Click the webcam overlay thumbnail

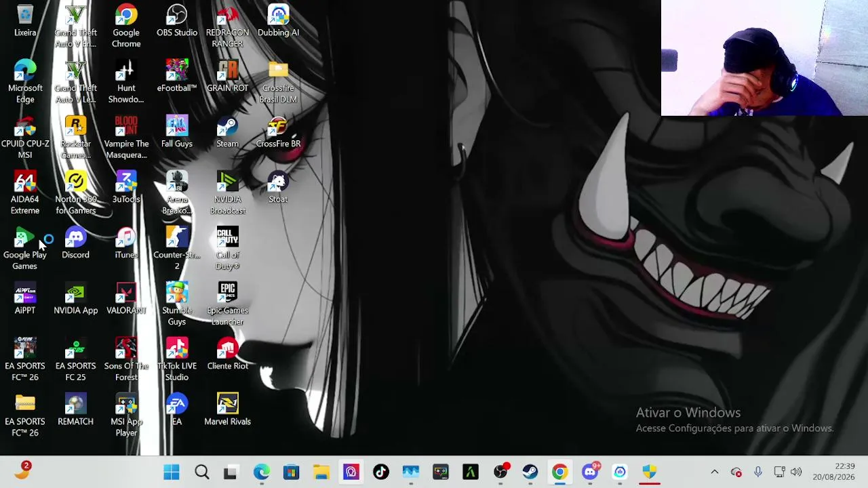click(x=764, y=58)
